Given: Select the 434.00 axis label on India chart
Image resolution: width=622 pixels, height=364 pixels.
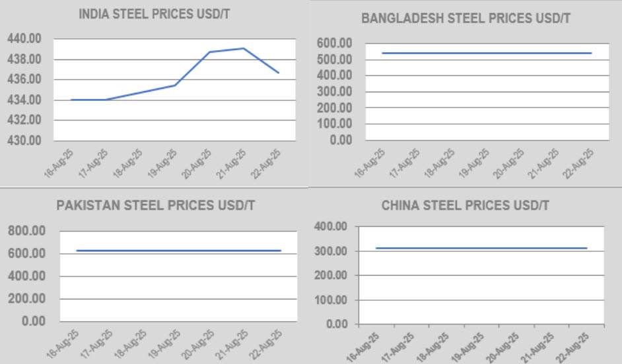Looking at the screenshot, I should [x=24, y=100].
